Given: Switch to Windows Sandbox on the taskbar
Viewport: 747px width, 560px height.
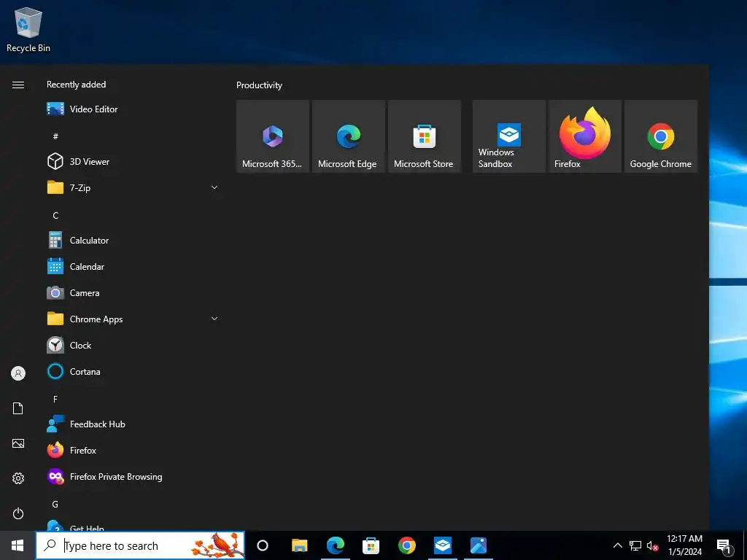Looking at the screenshot, I should tap(443, 545).
